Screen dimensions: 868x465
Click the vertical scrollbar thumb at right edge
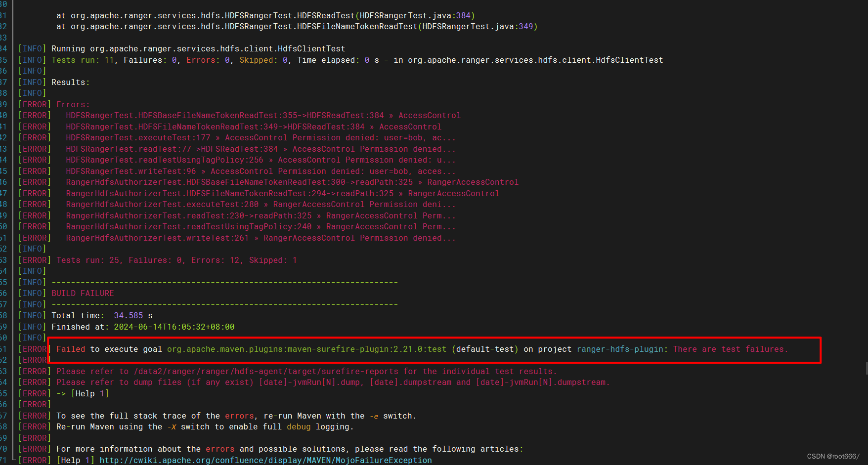click(x=867, y=368)
